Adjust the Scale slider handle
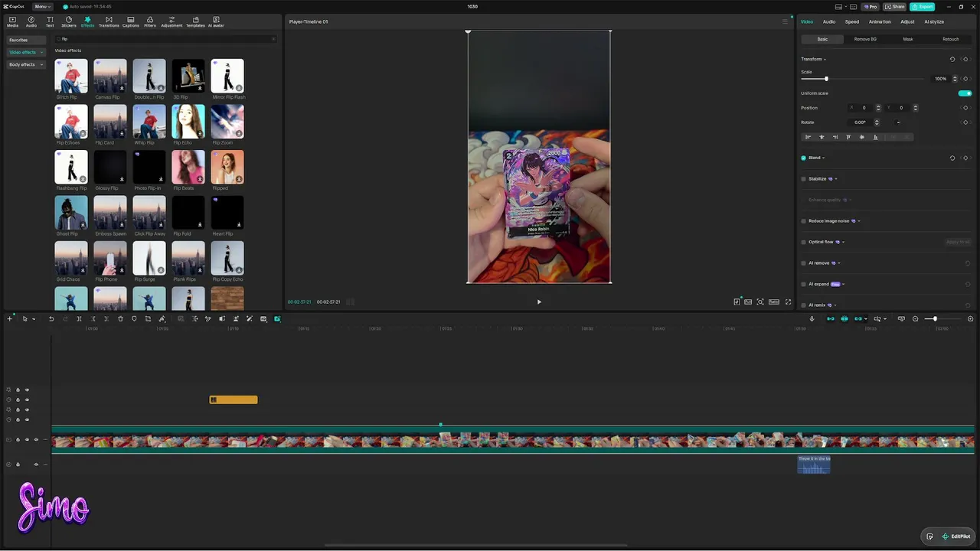 [x=826, y=79]
